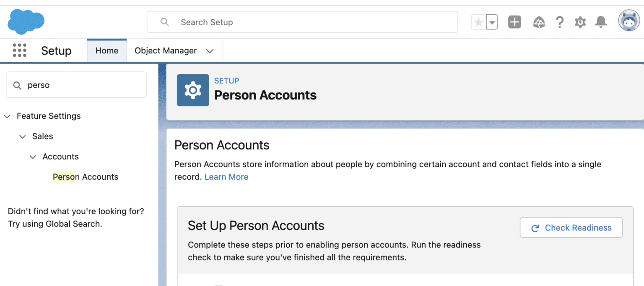The image size is (644, 286).
Task: Open the Setup gear menu
Action: (580, 22)
